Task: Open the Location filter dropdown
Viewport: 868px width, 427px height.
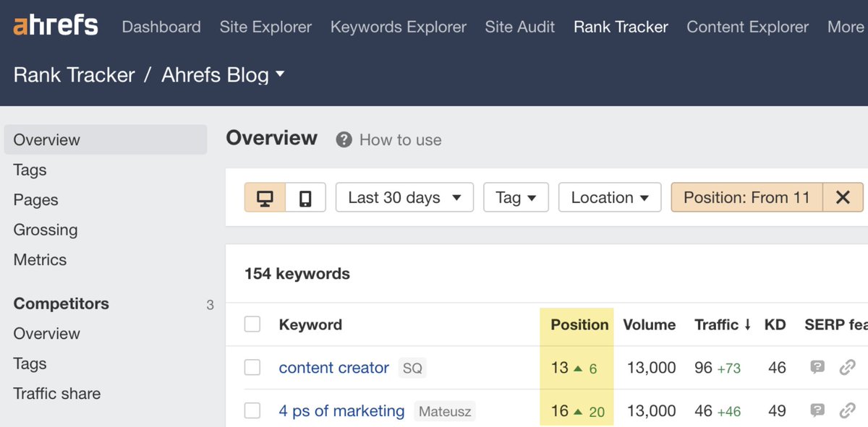Action: (610, 197)
